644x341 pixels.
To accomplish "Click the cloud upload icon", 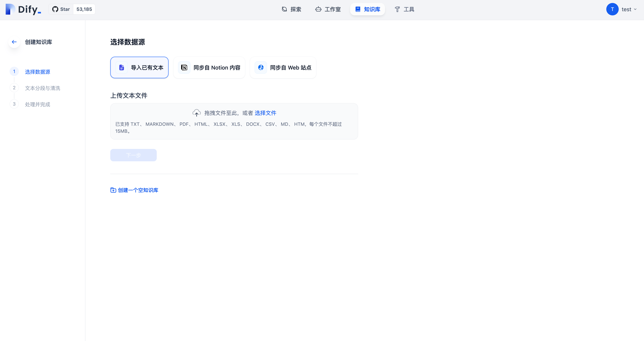I will [197, 113].
